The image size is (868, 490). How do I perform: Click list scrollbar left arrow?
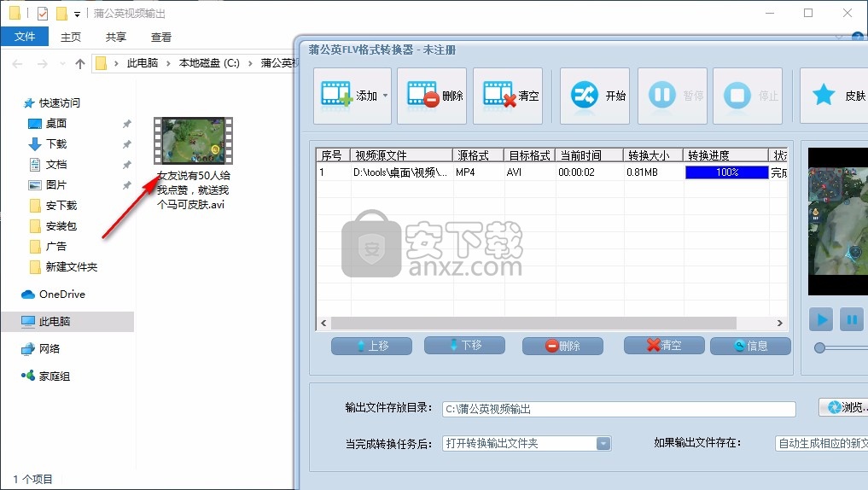(x=323, y=323)
